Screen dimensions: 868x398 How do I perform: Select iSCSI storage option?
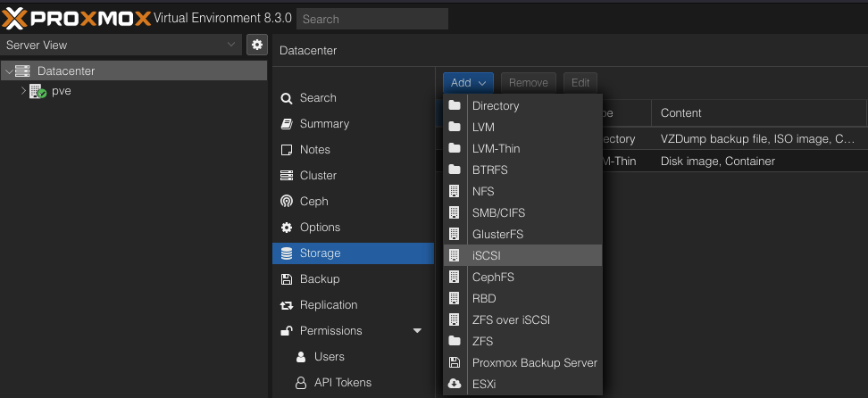pyautogui.click(x=522, y=256)
